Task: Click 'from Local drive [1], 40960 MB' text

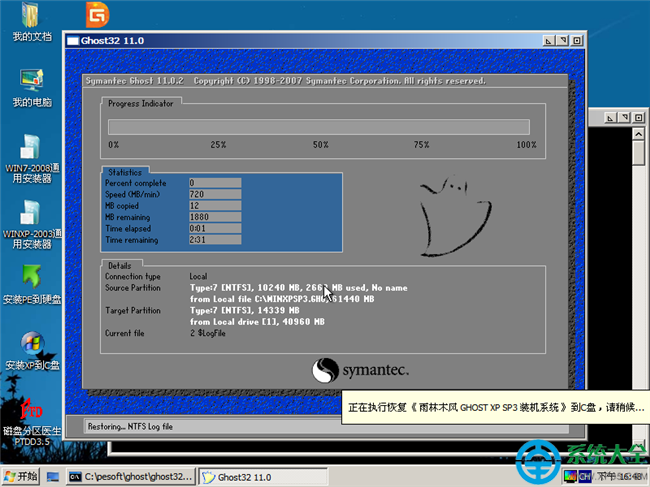Action: 257,322
